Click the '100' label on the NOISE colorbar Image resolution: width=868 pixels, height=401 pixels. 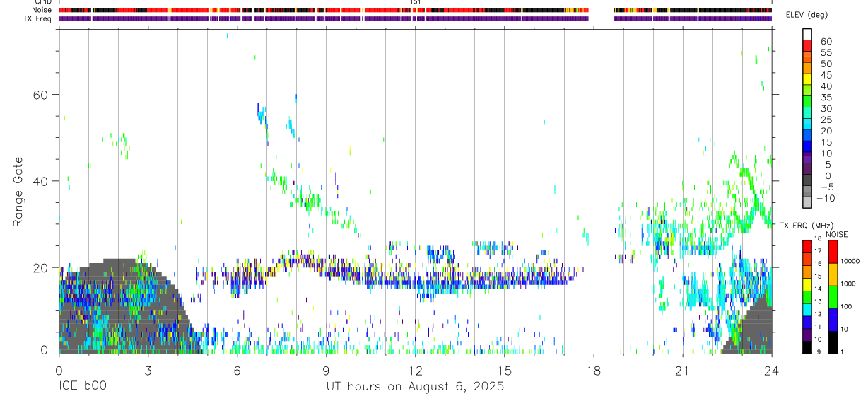click(x=846, y=306)
